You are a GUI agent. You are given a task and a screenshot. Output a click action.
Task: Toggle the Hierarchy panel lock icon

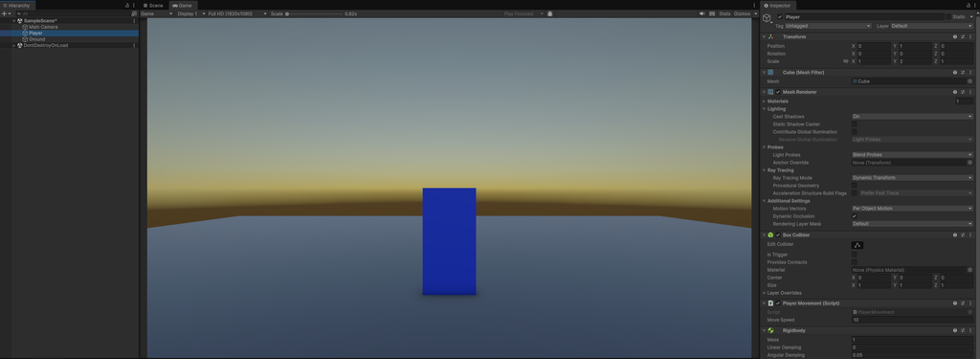click(x=127, y=5)
